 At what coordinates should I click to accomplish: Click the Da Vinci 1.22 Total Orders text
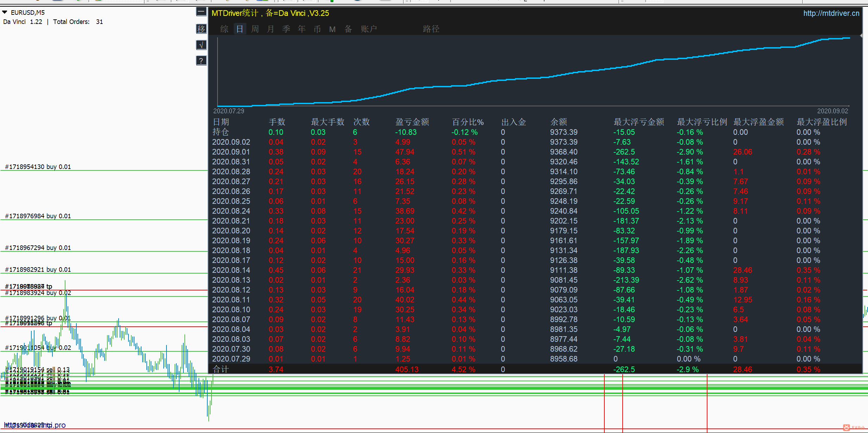click(x=53, y=21)
